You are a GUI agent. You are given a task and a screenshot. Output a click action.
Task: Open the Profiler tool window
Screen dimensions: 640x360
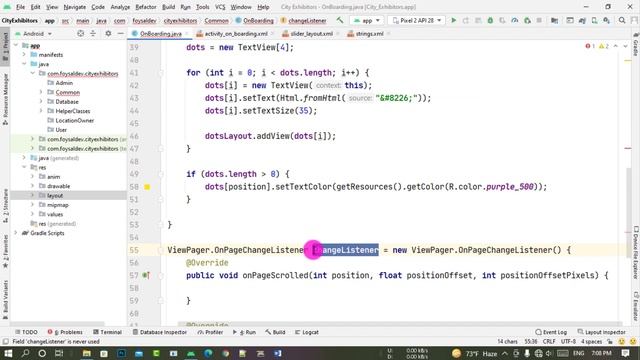coord(210,332)
